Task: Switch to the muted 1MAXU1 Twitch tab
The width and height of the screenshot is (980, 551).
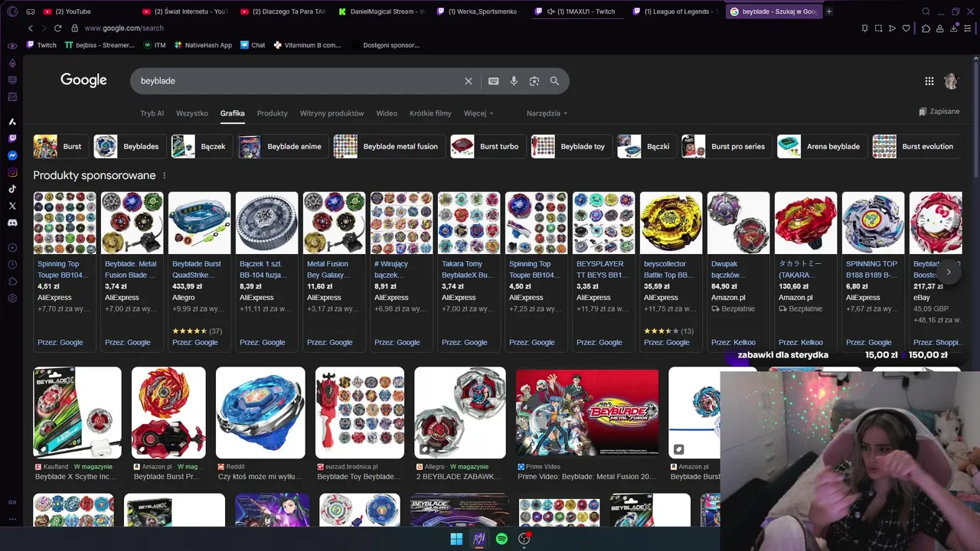Action: click(580, 11)
